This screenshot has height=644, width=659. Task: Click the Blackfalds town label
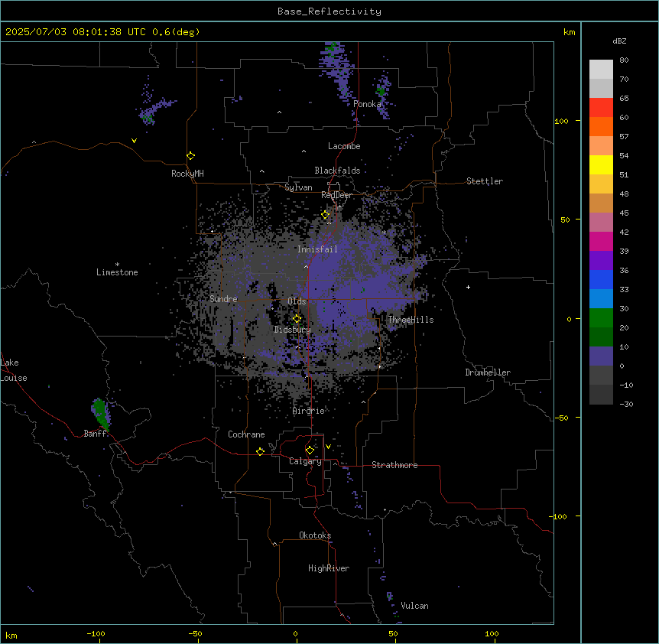pos(337,171)
